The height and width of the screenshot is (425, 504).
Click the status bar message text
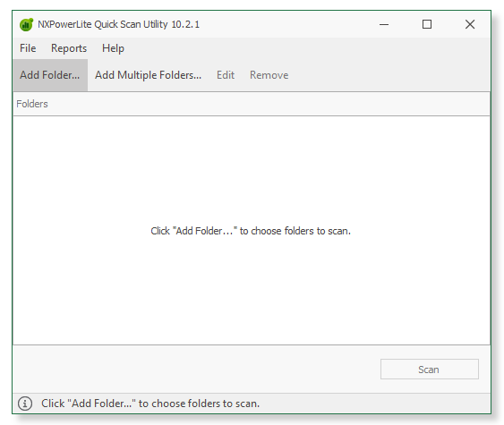click(x=150, y=404)
